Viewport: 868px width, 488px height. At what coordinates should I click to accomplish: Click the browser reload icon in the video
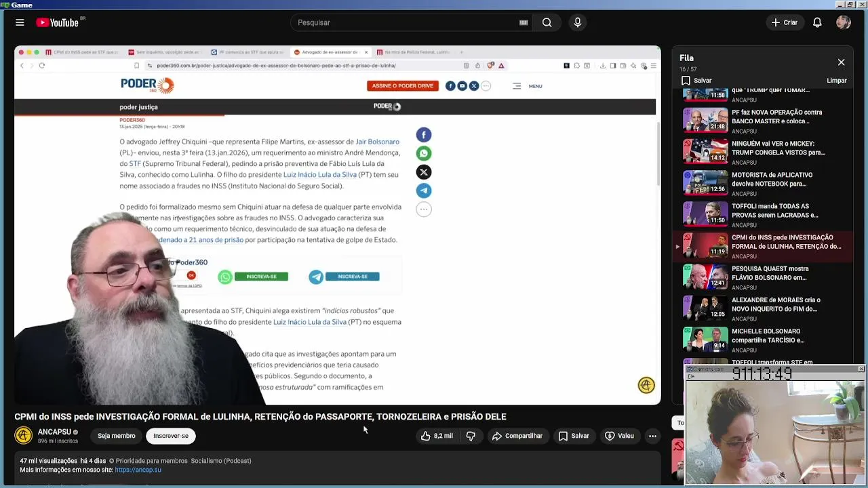(x=42, y=66)
